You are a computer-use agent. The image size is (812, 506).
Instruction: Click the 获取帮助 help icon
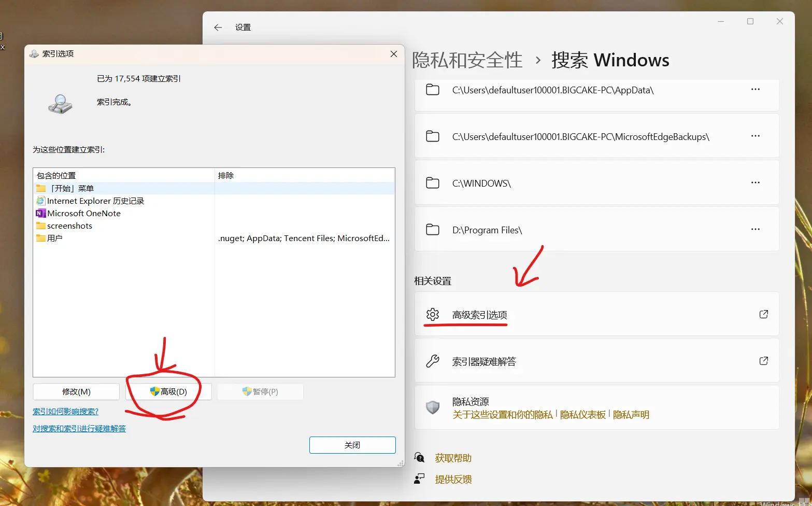tap(420, 458)
